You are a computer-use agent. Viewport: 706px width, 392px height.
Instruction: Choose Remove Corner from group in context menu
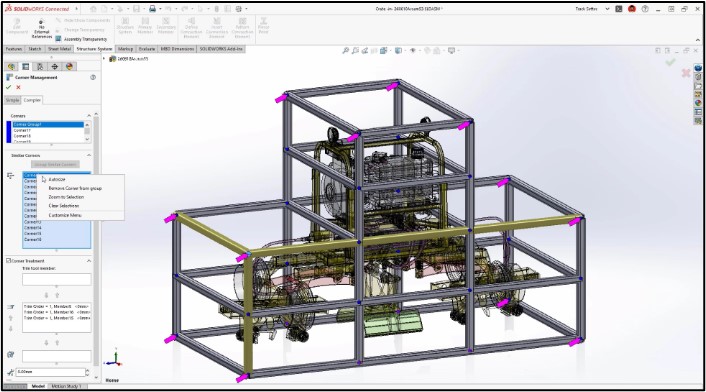pyautogui.click(x=75, y=188)
